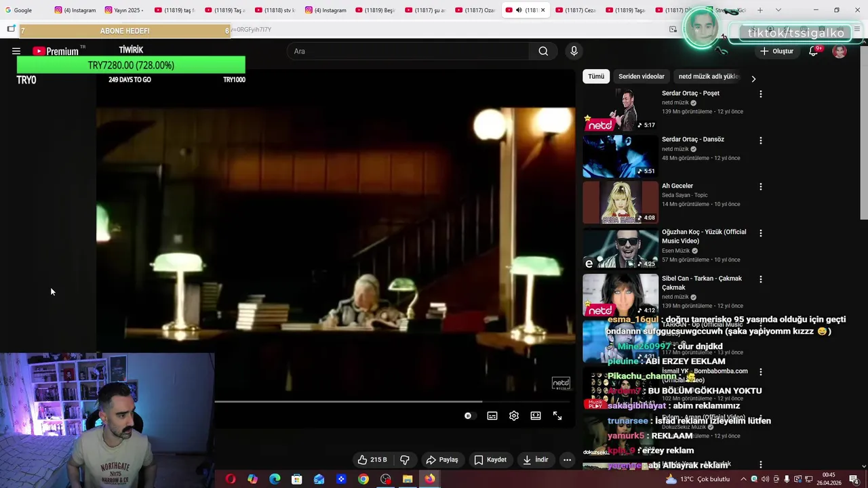Switch to the (11817) Ceza tab
Image resolution: width=868 pixels, height=488 pixels.
click(575, 10)
